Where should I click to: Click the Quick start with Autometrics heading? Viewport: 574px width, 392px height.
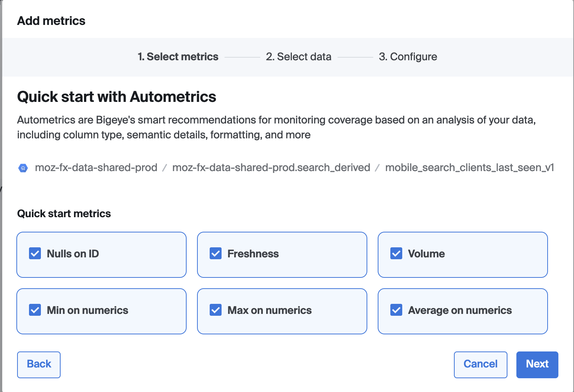click(117, 97)
